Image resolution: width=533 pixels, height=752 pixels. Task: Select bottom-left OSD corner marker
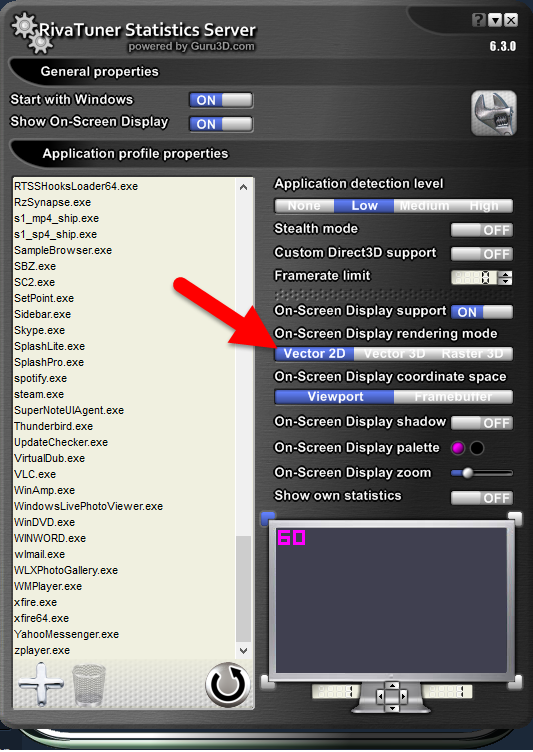click(x=266, y=681)
